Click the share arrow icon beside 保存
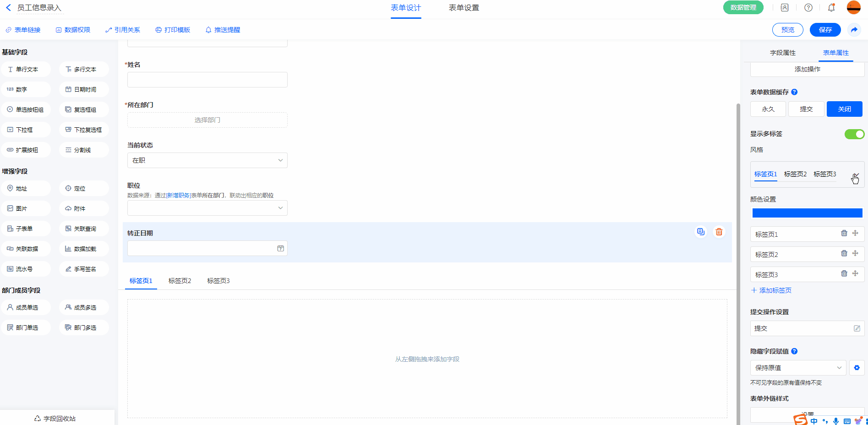 point(854,30)
